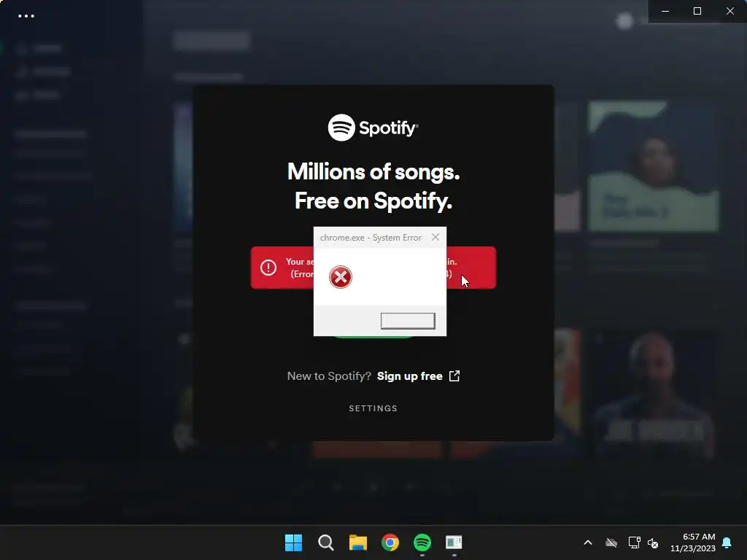Viewport: 747px width, 560px height.
Task: Open the network status tray icon
Action: tap(634, 542)
